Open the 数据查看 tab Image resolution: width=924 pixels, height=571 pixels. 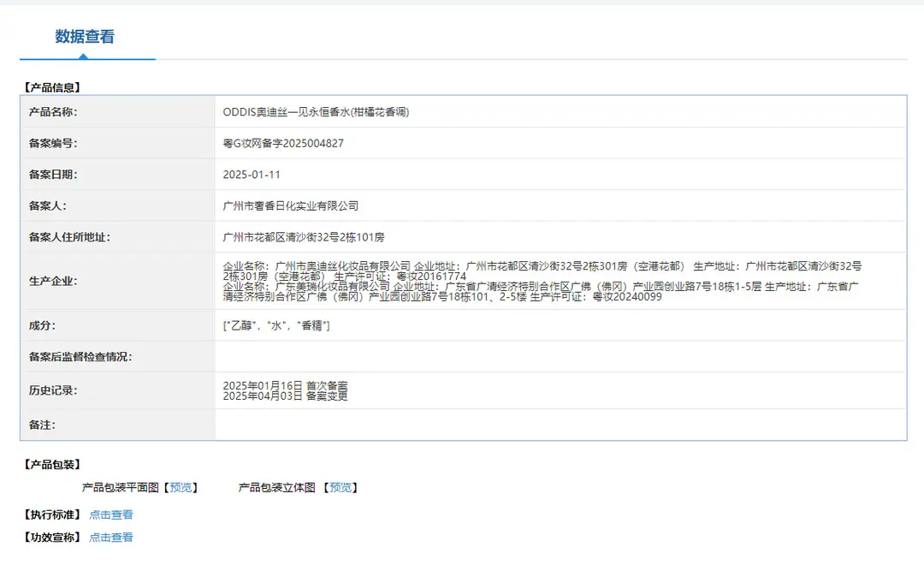(85, 37)
